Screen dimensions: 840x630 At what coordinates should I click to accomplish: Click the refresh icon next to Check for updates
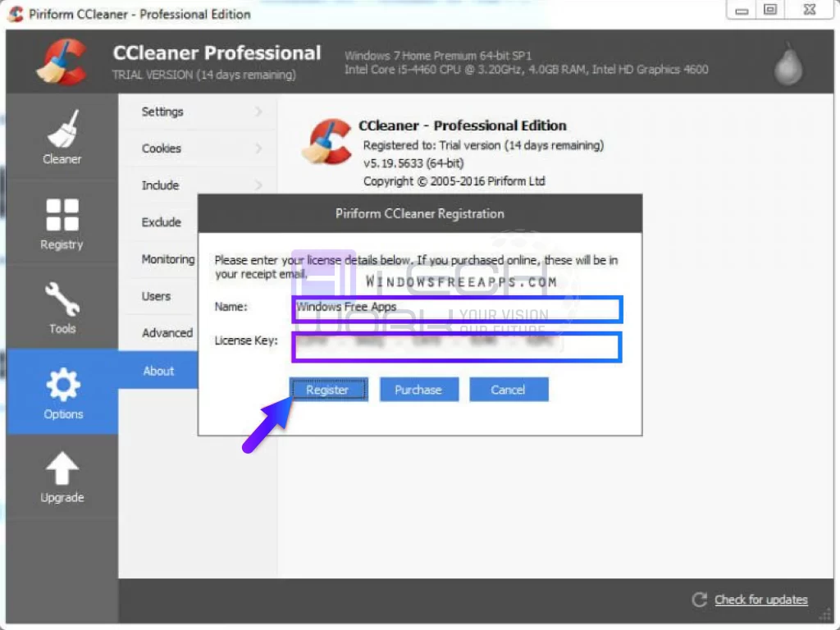click(699, 600)
